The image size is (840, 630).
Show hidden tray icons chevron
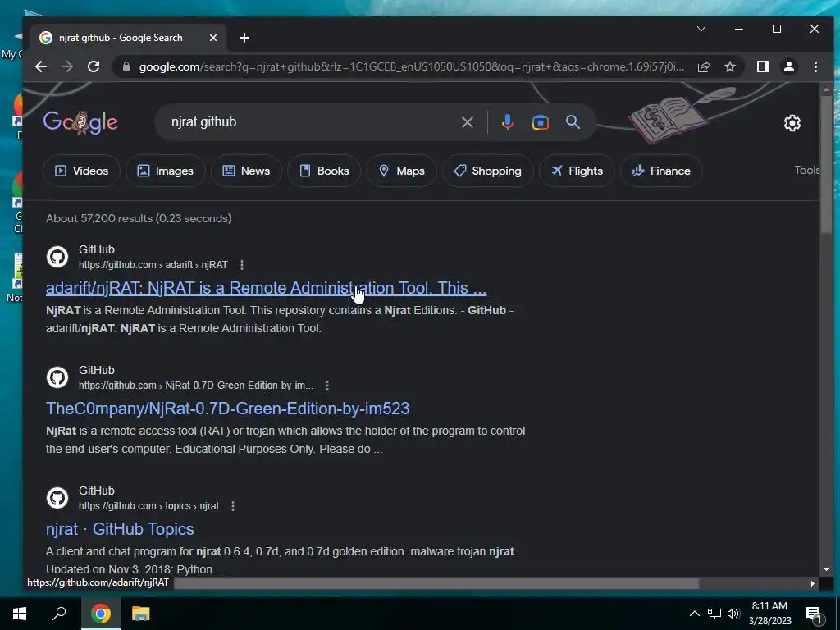coord(694,614)
